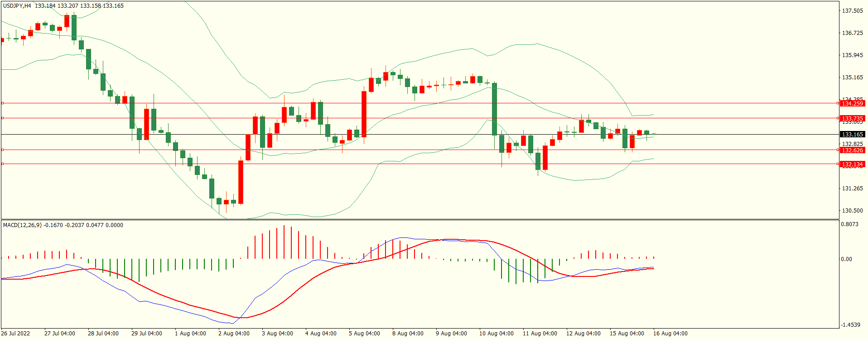Click the 0.00 level on MACD scale
The height and width of the screenshot is (339, 868).
(x=846, y=259)
